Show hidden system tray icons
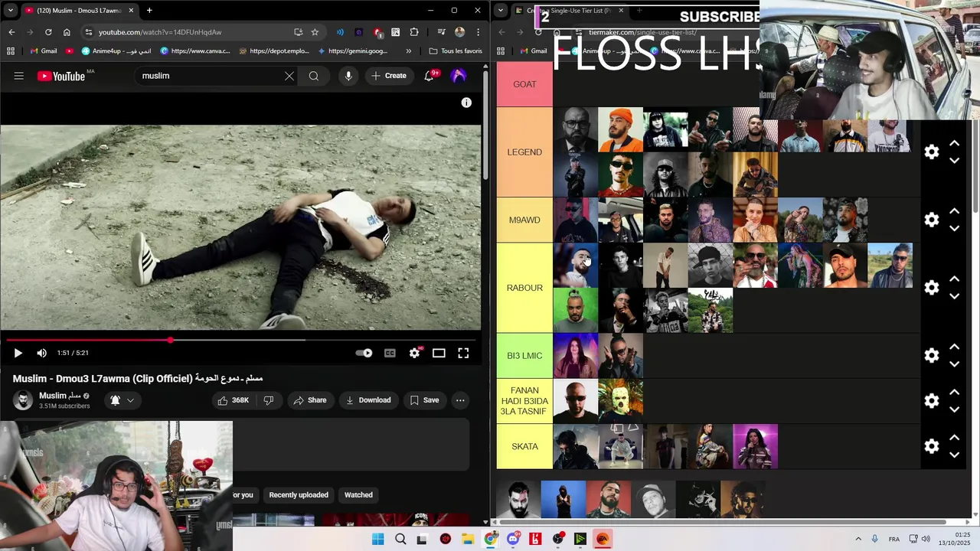 (857, 539)
